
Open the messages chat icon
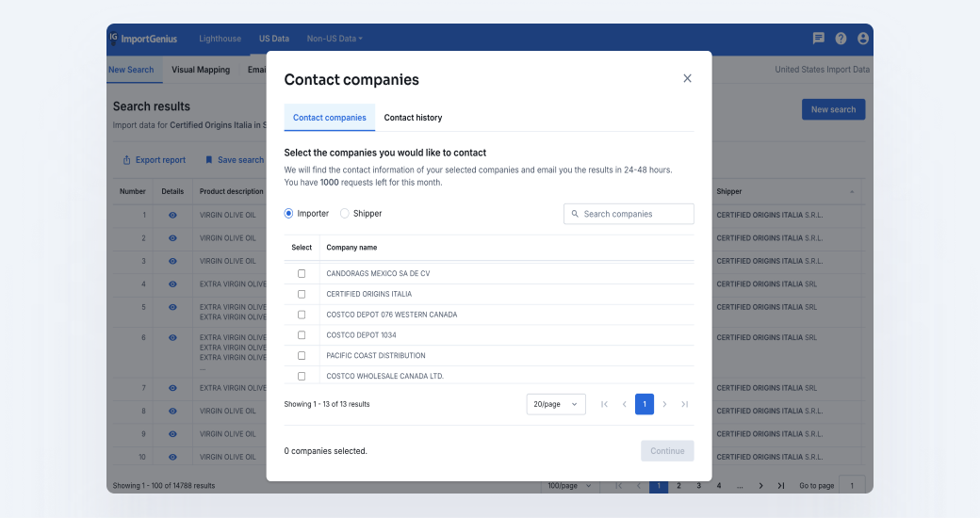(x=818, y=39)
